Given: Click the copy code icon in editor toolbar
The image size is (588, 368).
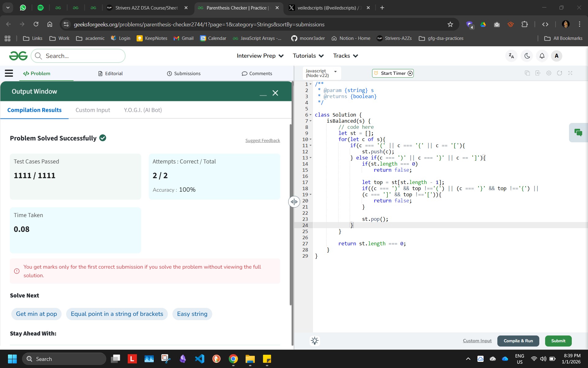Looking at the screenshot, I should tap(527, 73).
